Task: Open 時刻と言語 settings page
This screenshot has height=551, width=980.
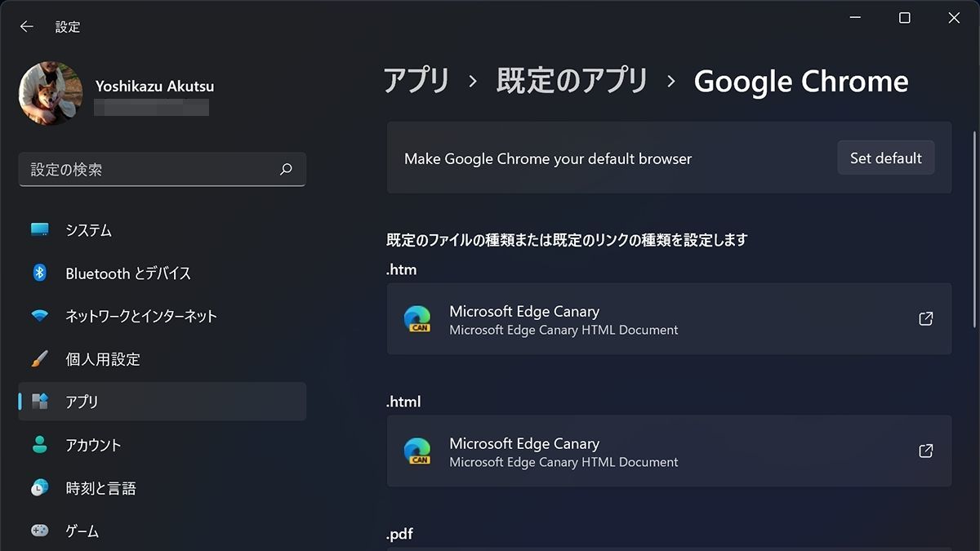Action: [163, 488]
